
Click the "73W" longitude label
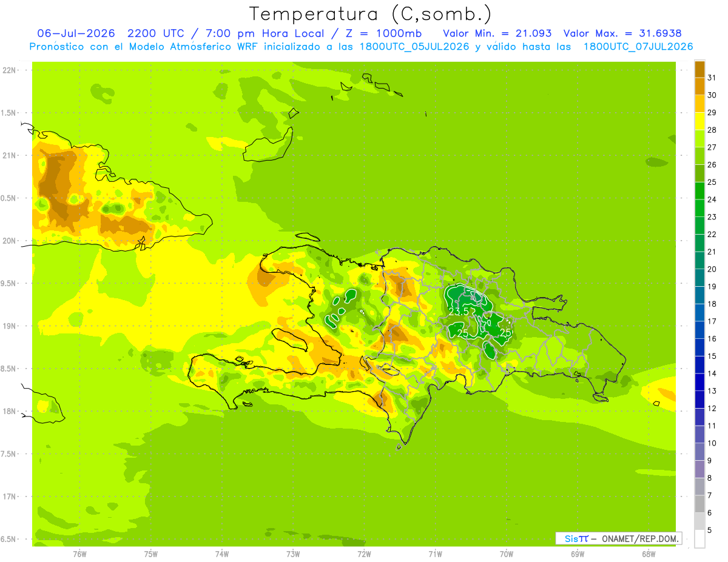(x=293, y=554)
